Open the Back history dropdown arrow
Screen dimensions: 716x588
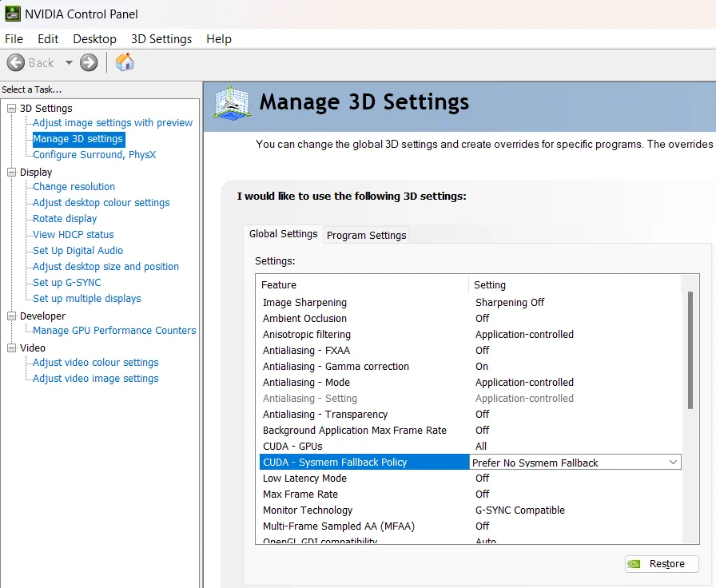tap(69, 62)
